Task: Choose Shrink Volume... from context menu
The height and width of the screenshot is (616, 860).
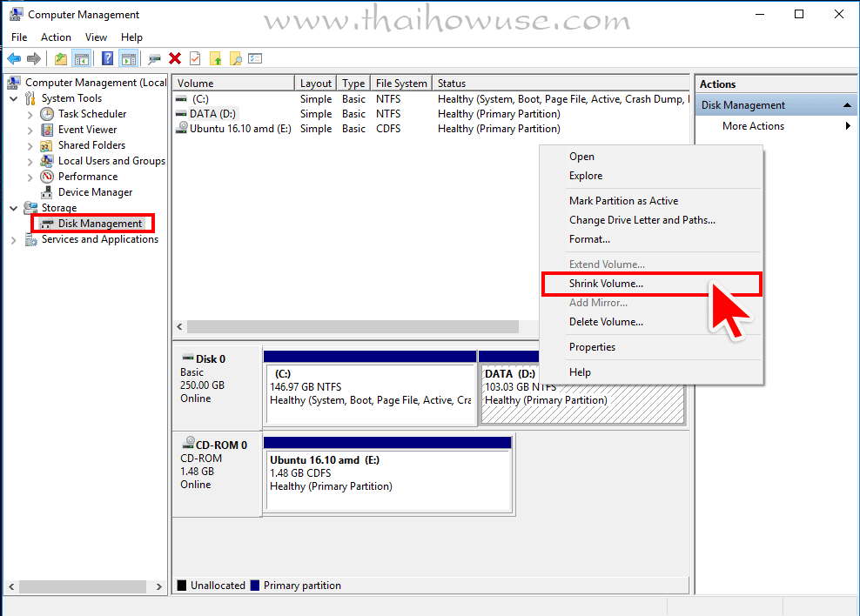Action: click(652, 284)
